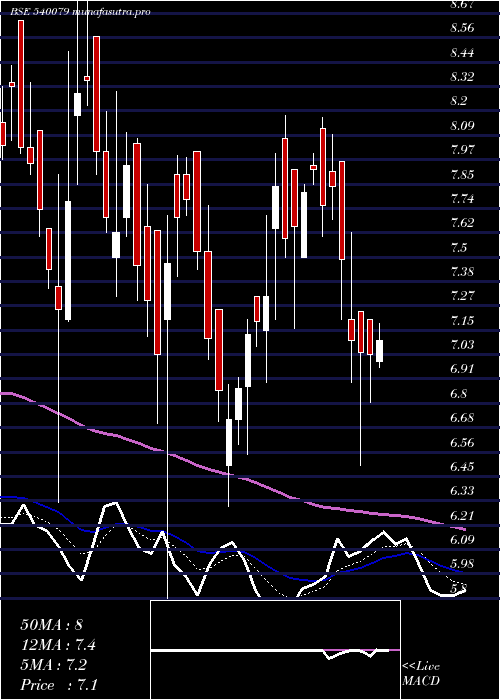Viewport: 500px width, 700px height.
Task: Click the 6.45 price axis label
Action: [462, 467]
